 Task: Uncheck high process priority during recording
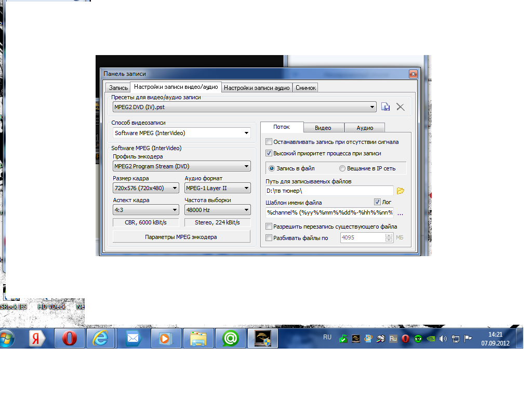[269, 153]
